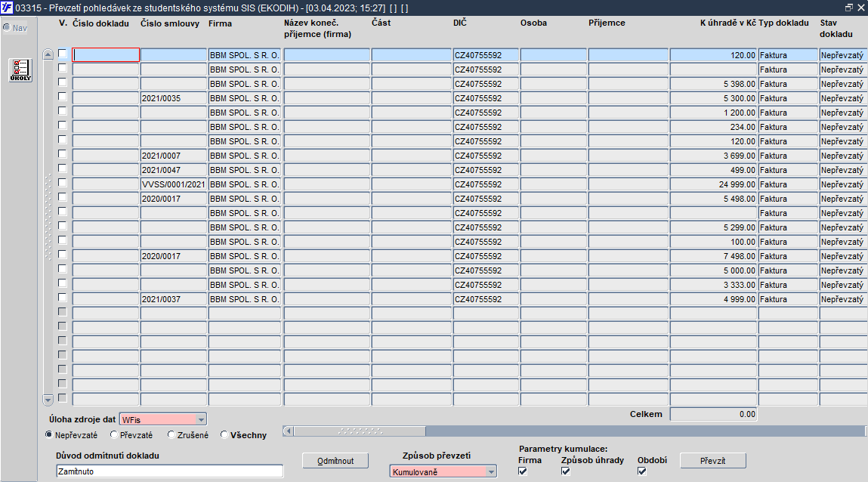Click contract number 2021/0047 cell
868x482 pixels.
click(x=173, y=170)
